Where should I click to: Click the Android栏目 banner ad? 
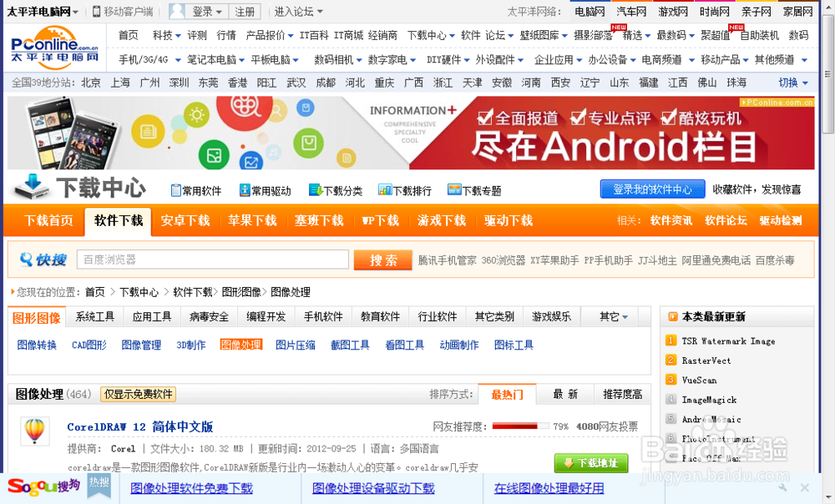(x=411, y=133)
